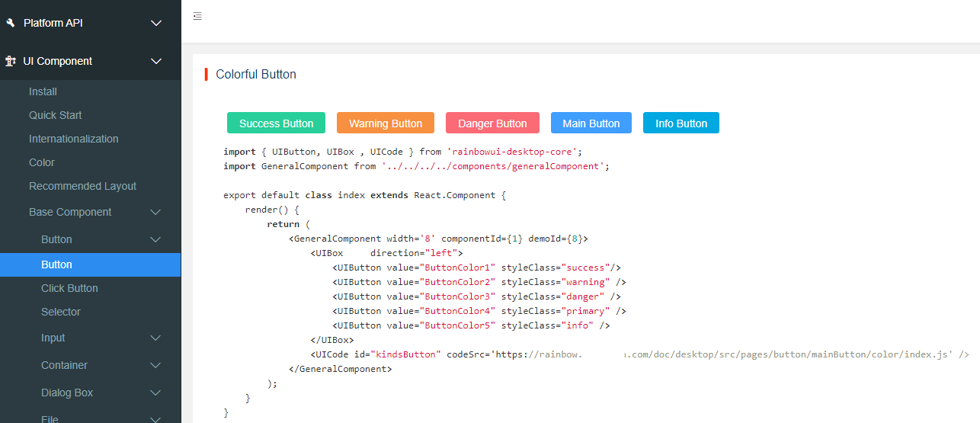Click the blue Main Button

coord(591,123)
